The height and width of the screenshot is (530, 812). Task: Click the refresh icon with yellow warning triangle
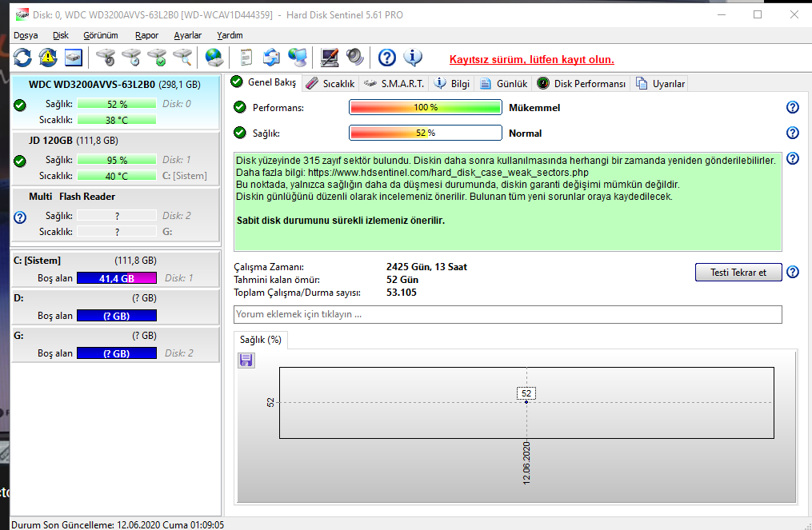coord(48,58)
